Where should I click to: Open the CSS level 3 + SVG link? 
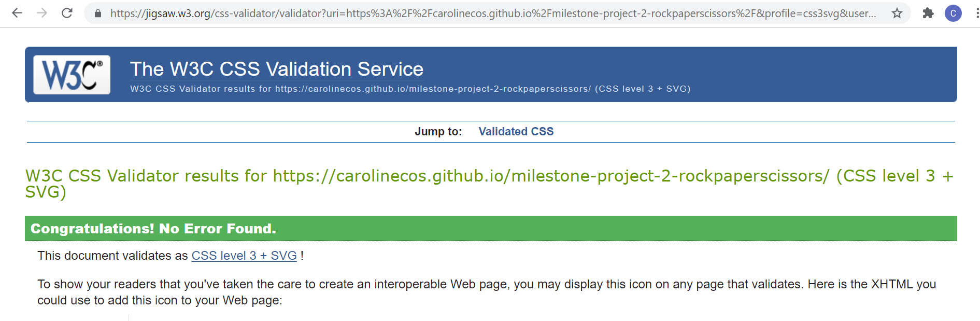tap(244, 255)
